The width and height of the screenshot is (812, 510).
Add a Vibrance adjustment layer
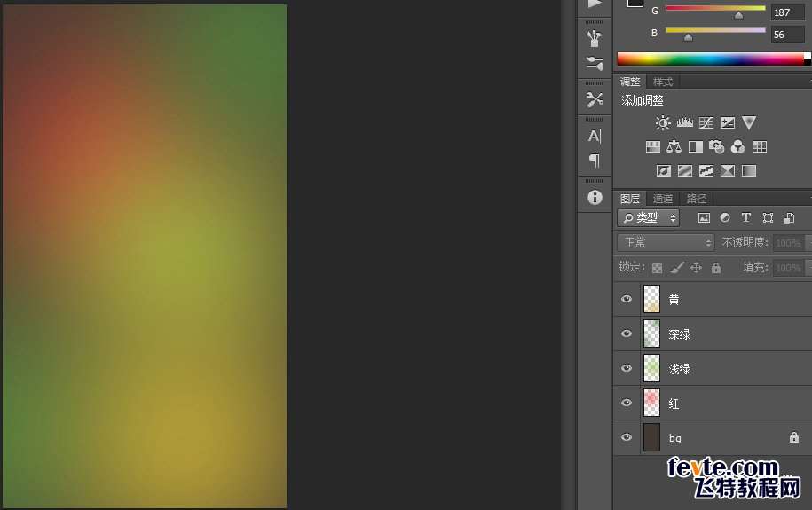tap(748, 122)
